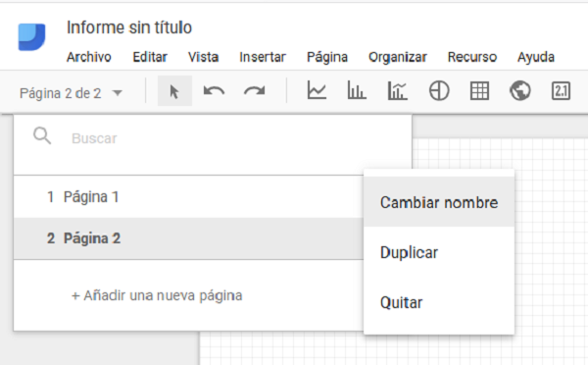Select the arrow selection mode tool

tap(174, 91)
